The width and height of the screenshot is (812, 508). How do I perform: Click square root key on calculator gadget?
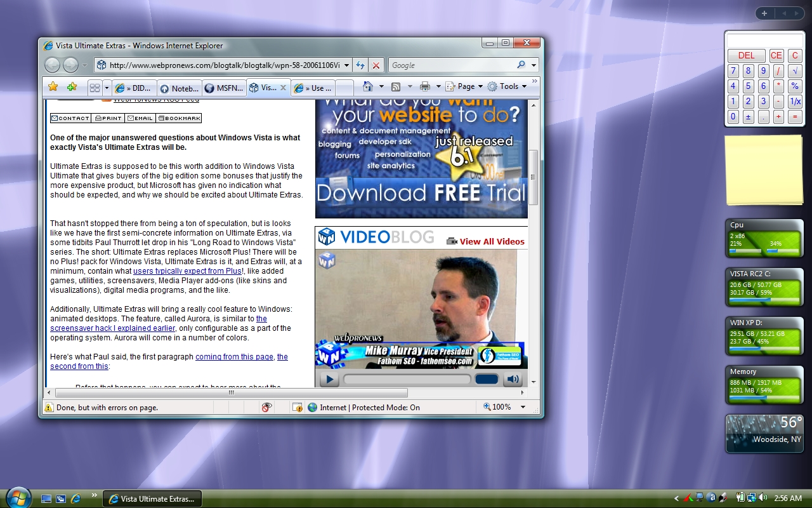coord(794,70)
